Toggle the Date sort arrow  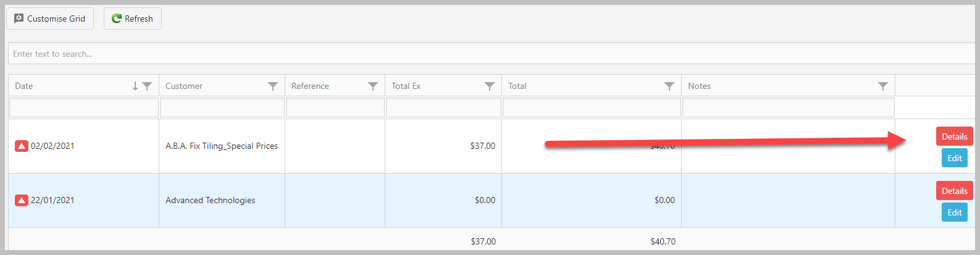click(135, 86)
